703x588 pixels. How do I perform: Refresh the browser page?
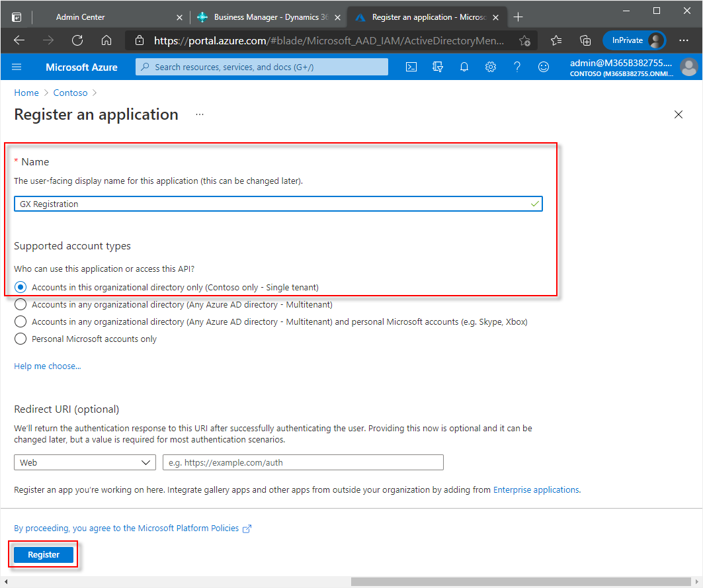coord(77,40)
